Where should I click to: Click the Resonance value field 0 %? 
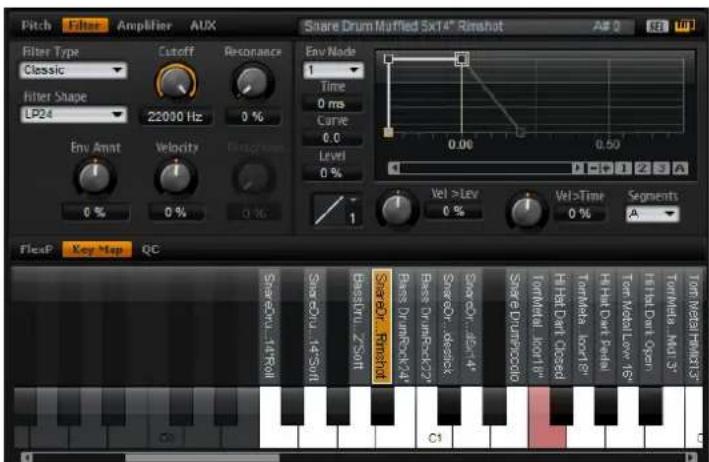tap(252, 117)
